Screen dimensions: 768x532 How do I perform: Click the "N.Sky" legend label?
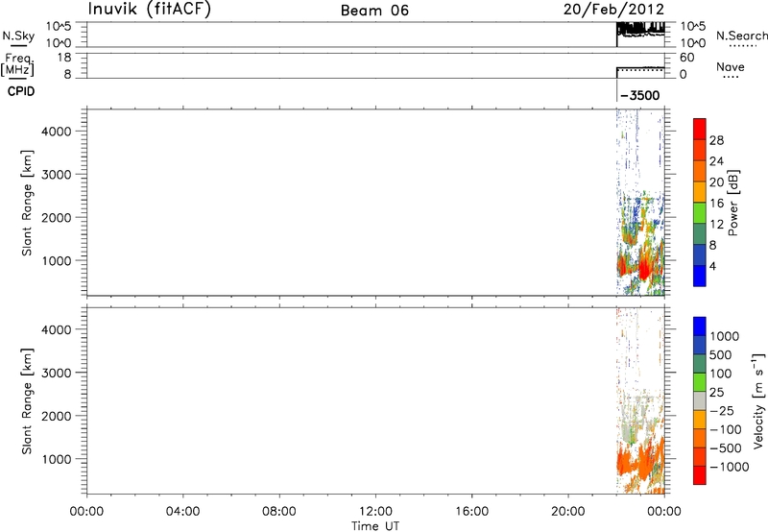pyautogui.click(x=18, y=36)
